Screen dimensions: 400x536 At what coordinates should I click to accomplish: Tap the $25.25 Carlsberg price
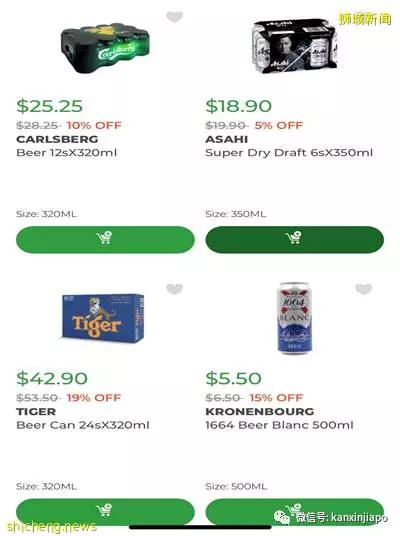click(x=50, y=106)
